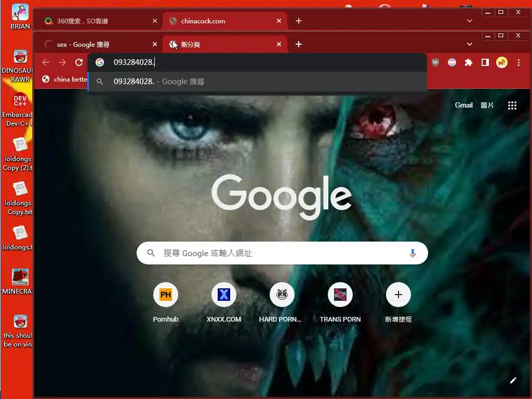Open the Chrome three-dot menu
532x399 pixels.
[x=518, y=62]
